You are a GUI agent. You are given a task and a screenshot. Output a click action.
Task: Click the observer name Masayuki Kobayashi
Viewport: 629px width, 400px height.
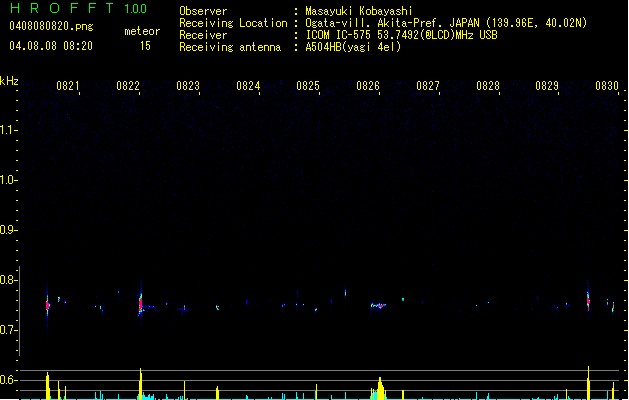point(359,11)
